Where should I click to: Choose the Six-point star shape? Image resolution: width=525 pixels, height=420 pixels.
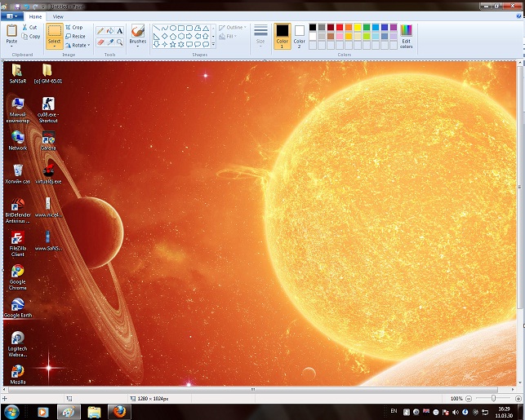[181, 44]
